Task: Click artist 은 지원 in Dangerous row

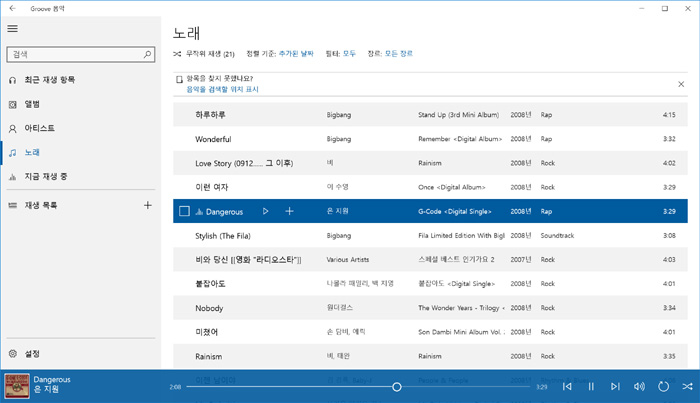Action: tap(337, 211)
